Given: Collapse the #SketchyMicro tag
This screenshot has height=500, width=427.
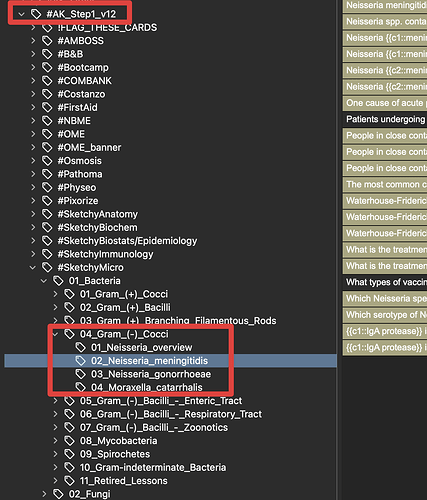Looking at the screenshot, I should (x=33, y=267).
